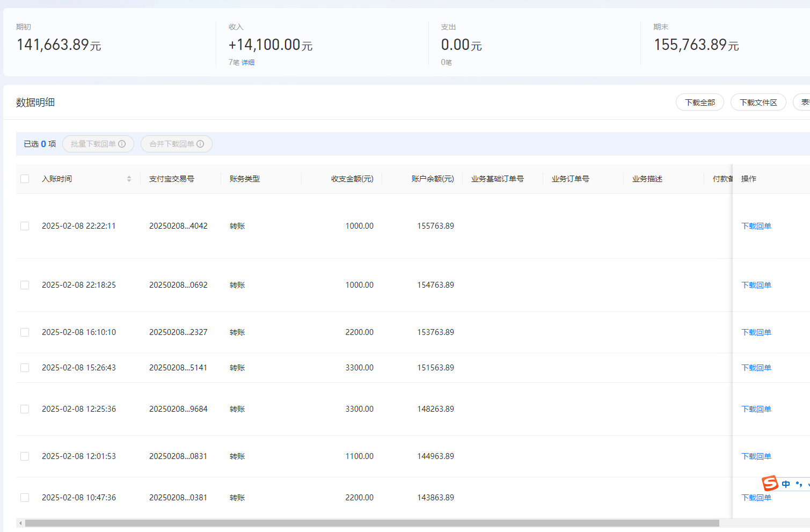The image size is (810, 532).
Task: Click the 收支金额(元) column header
Action: pyautogui.click(x=352, y=179)
